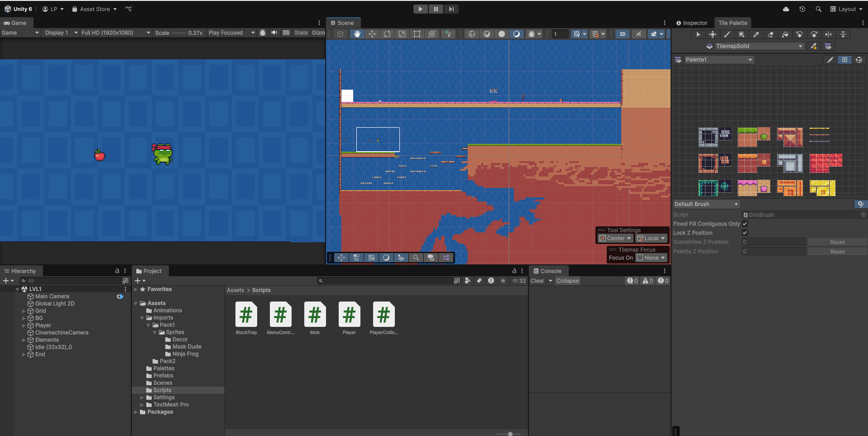
Task: Expand the Settings folder in Project
Action: pos(142,398)
